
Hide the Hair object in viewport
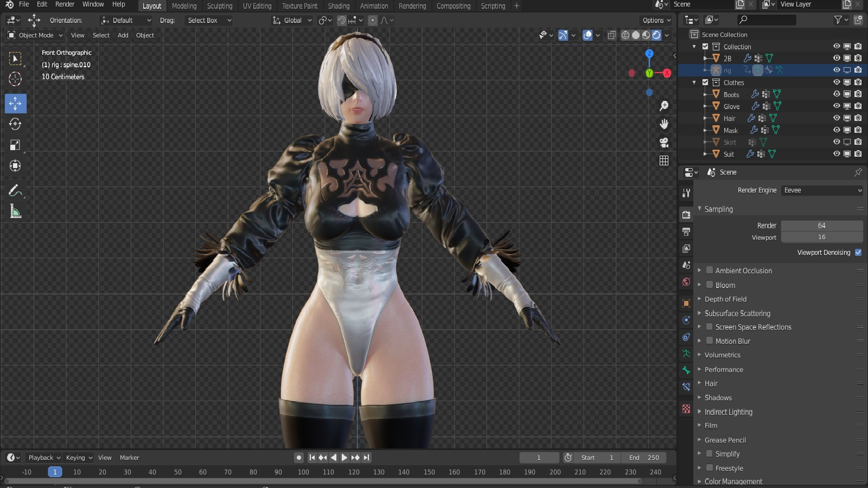coord(837,118)
